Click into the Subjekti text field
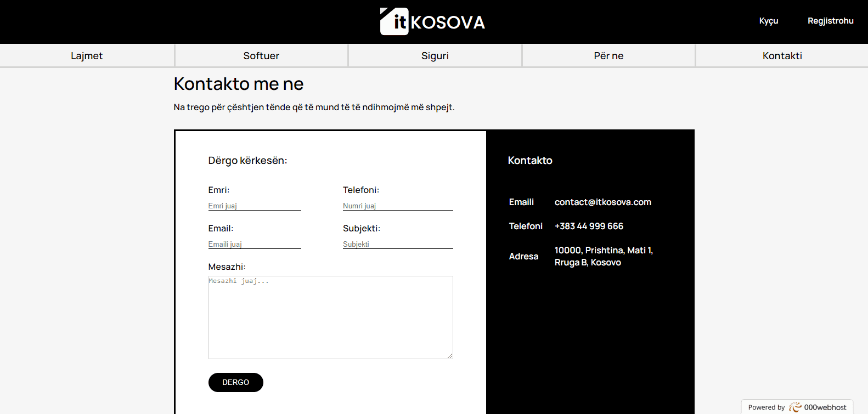The width and height of the screenshot is (868, 414). point(398,244)
